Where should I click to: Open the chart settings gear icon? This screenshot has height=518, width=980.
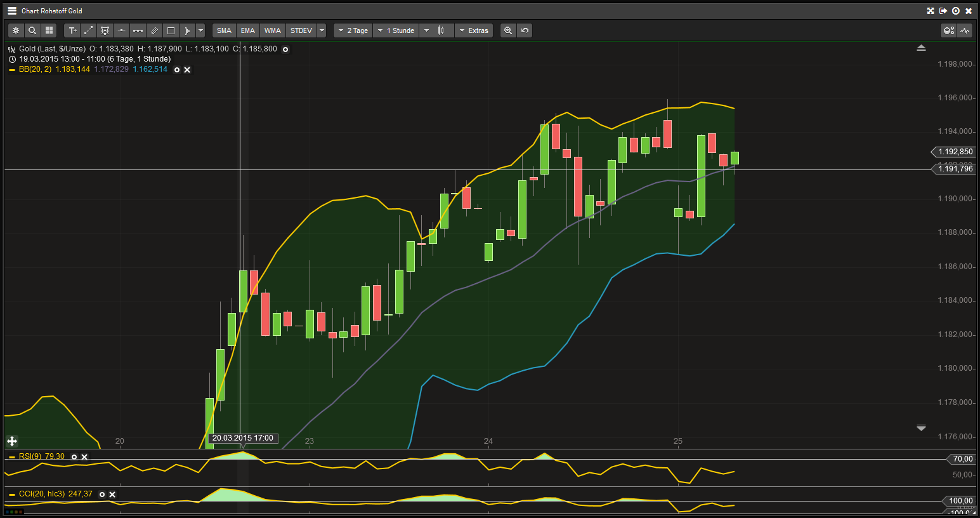click(x=15, y=30)
